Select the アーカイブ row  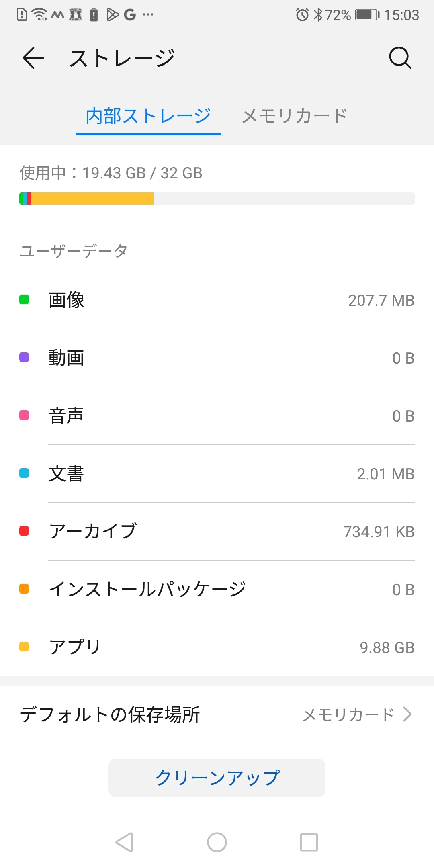coord(217,531)
